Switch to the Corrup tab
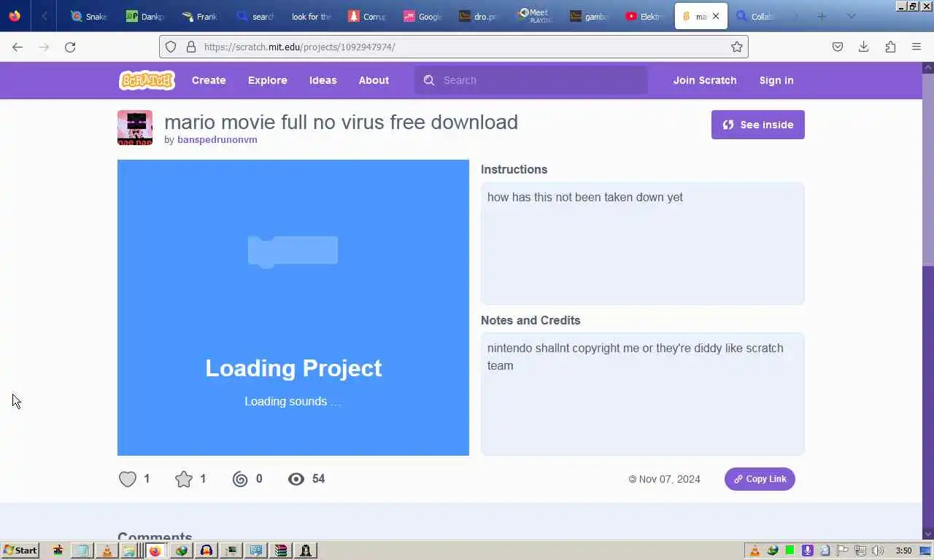 tap(367, 16)
